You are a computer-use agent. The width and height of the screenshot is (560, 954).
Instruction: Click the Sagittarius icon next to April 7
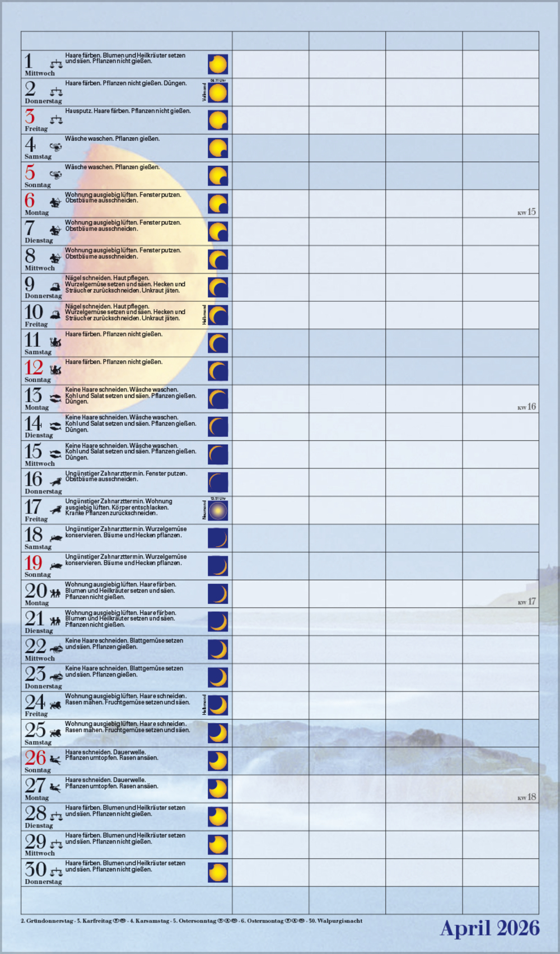55,230
